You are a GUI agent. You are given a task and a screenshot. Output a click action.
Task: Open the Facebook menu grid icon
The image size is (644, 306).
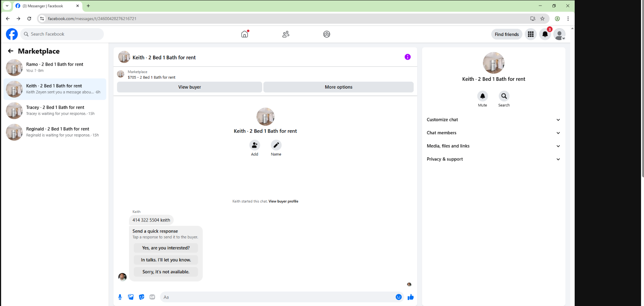coord(531,34)
